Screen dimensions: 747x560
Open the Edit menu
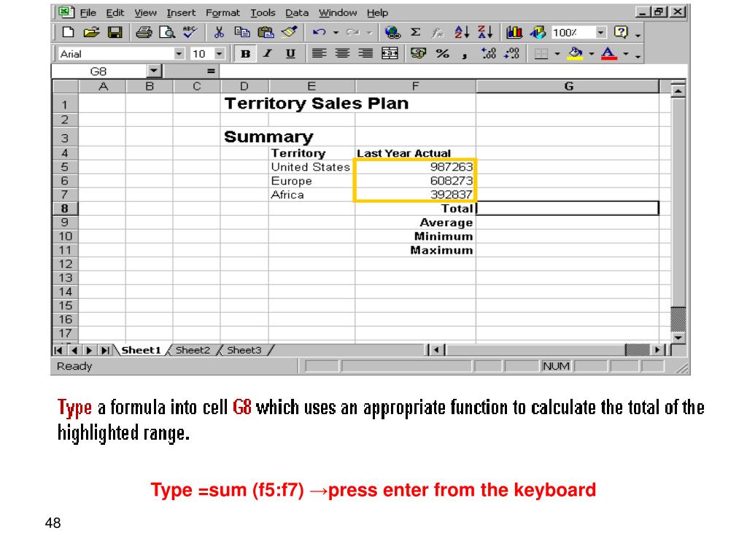[x=115, y=13]
